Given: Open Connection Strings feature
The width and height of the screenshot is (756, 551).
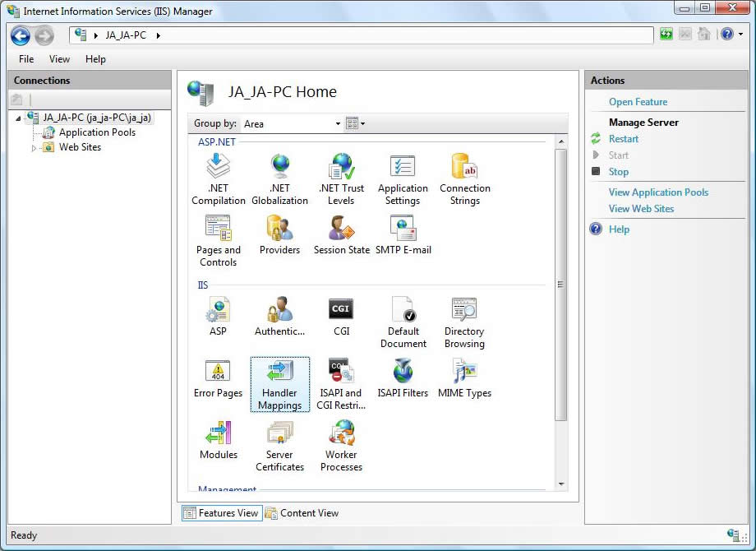Looking at the screenshot, I should (x=465, y=179).
